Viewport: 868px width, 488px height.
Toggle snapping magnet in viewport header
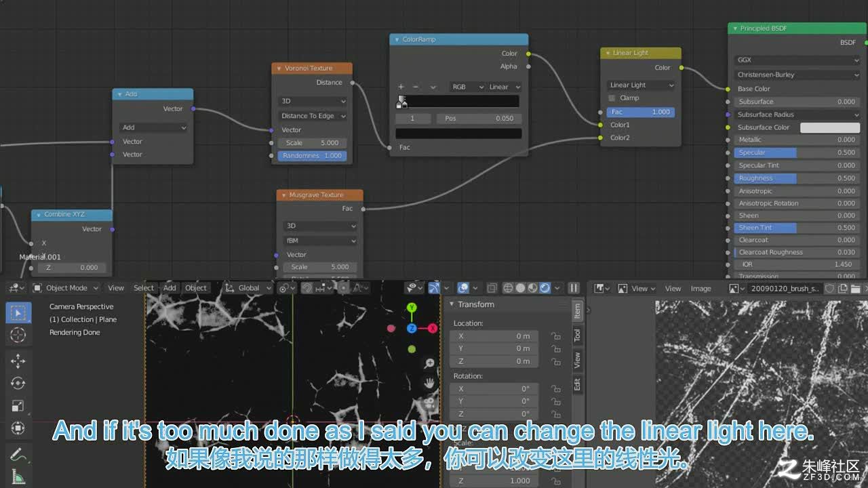[307, 288]
